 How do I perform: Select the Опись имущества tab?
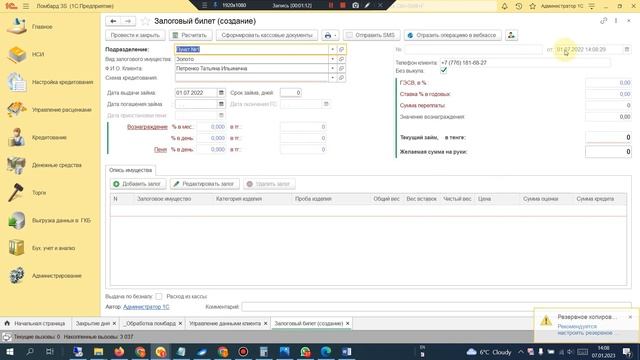[x=130, y=170]
